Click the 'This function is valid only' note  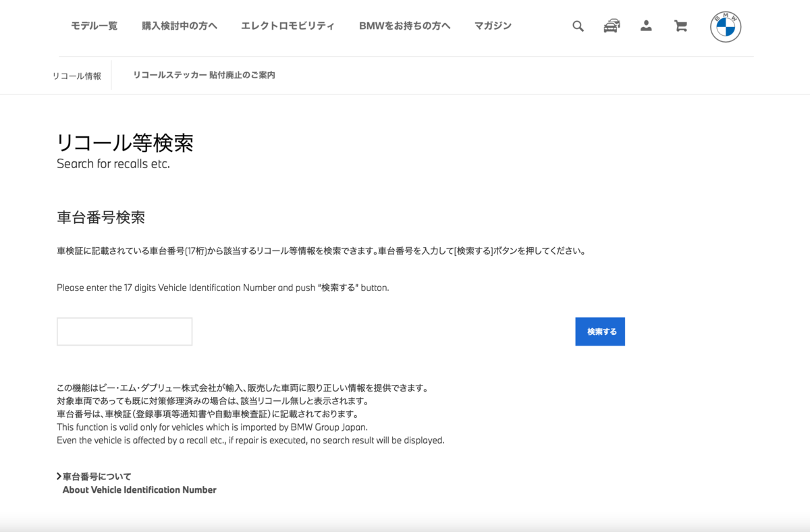click(x=213, y=427)
